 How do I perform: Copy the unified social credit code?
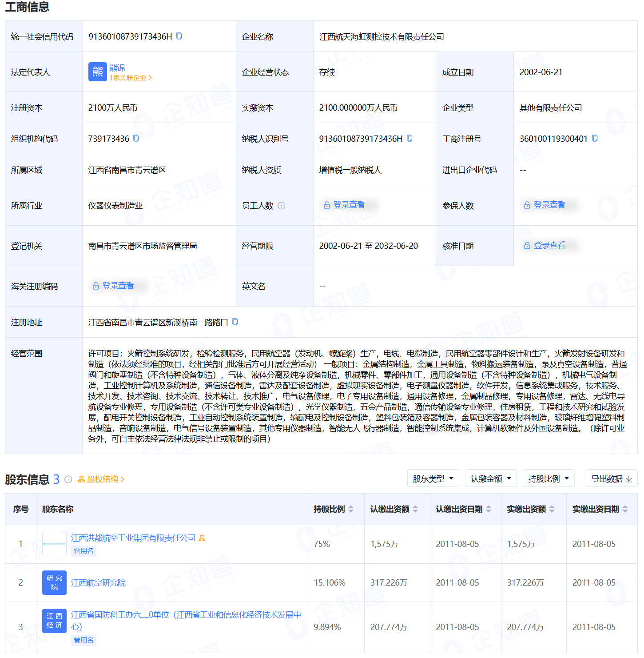179,36
